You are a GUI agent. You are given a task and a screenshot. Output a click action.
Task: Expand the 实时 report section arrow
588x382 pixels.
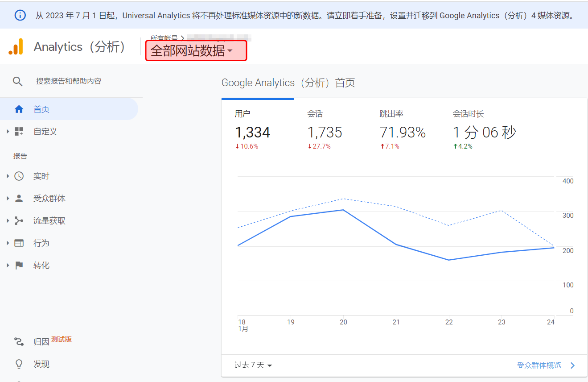pyautogui.click(x=8, y=176)
